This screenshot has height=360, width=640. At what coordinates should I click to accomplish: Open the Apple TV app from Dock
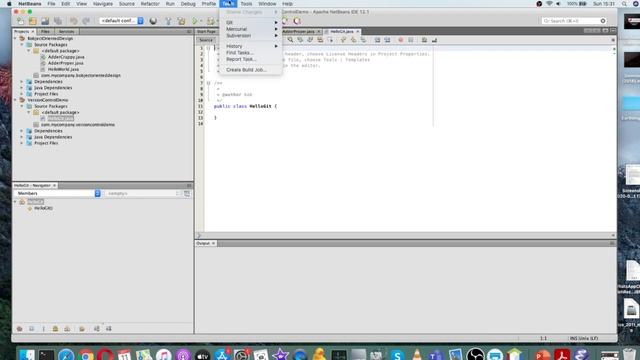point(203,355)
